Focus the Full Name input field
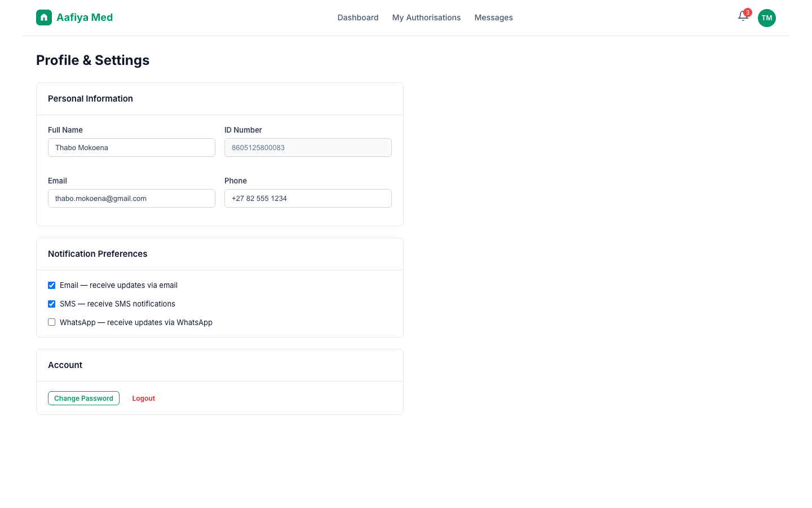 tap(131, 148)
